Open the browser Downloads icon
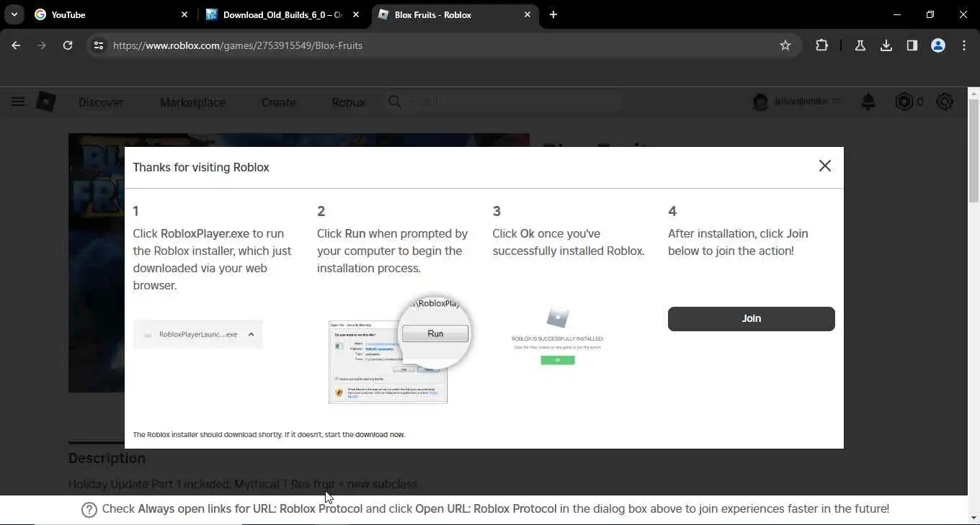The image size is (980, 525). coord(886,45)
